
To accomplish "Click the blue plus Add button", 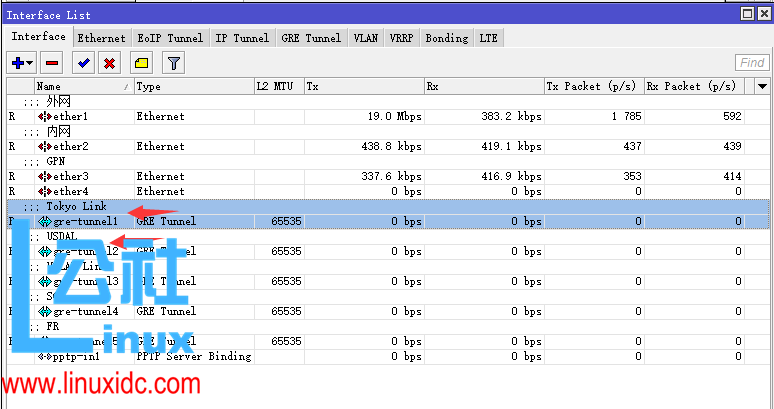I will coord(18,63).
